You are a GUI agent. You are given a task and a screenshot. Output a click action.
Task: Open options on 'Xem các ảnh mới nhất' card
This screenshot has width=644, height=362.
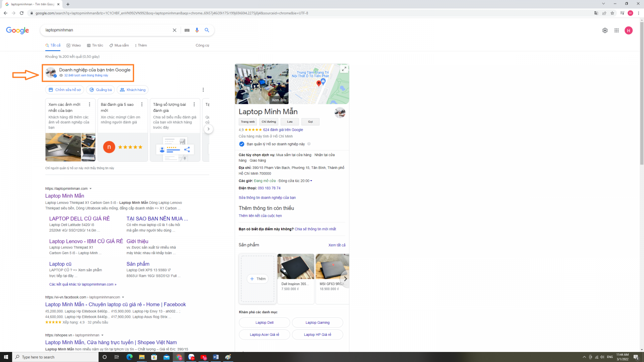coord(90,104)
